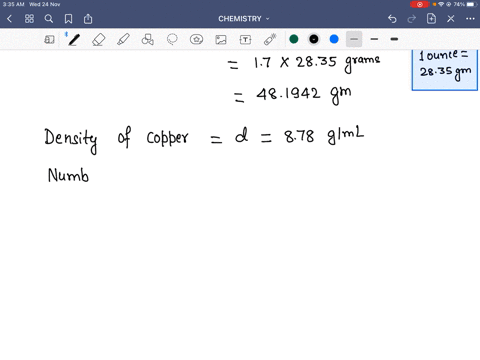Select the Pen tool
Screen dimensions: 480x360
tap(74, 40)
